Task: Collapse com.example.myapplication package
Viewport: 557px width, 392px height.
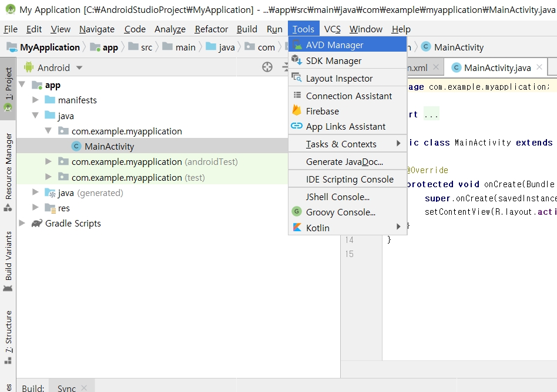Action: 48,130
